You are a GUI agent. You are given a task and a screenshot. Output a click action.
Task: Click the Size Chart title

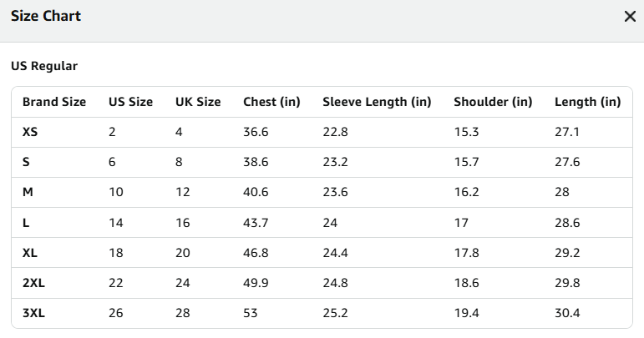(x=46, y=16)
